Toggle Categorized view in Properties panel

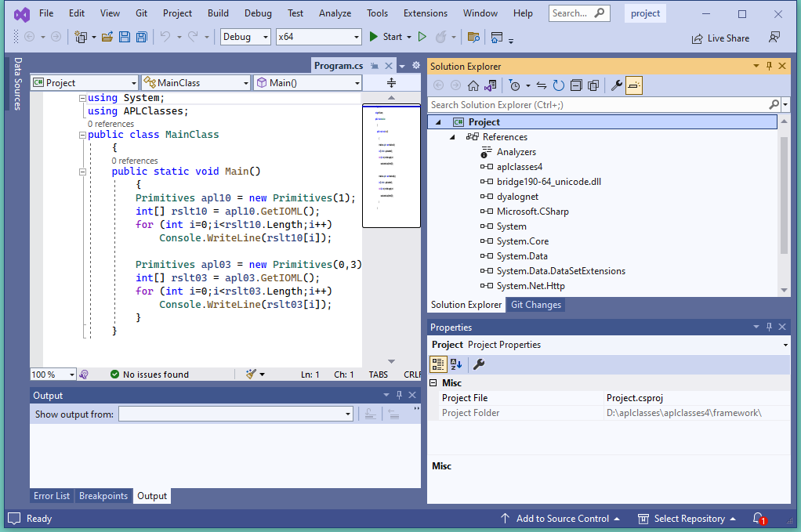coord(439,364)
